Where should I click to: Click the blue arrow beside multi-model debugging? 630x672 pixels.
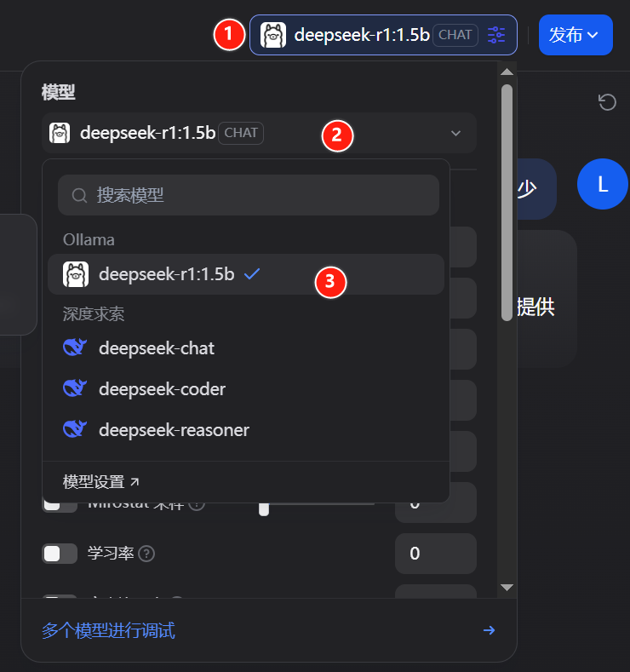tap(489, 630)
